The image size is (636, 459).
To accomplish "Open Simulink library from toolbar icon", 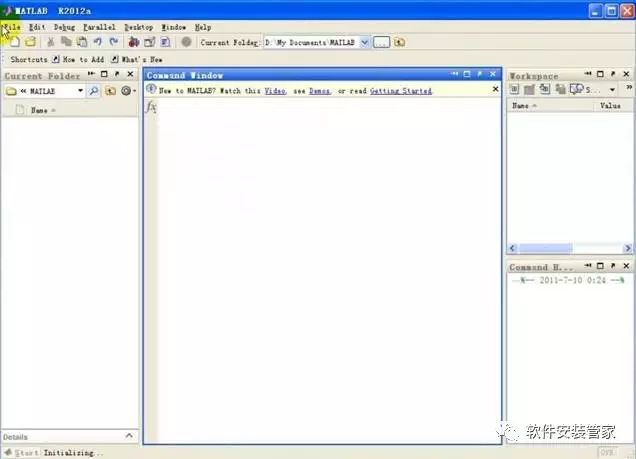I will coord(133,42).
